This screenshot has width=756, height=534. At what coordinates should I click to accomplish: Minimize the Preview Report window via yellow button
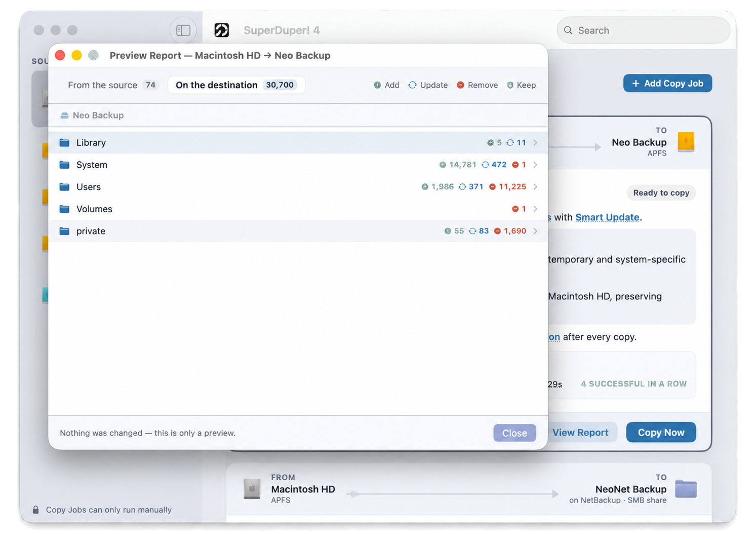[76, 55]
